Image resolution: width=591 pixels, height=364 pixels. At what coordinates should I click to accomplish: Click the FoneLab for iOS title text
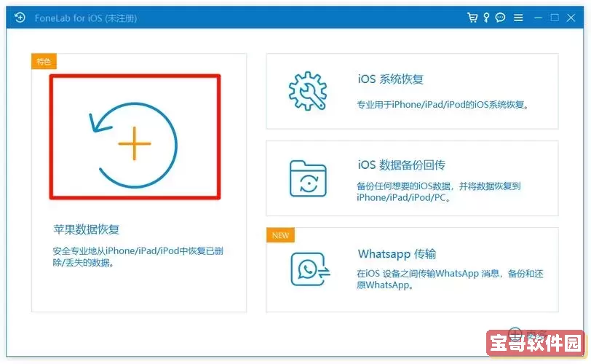coord(86,18)
